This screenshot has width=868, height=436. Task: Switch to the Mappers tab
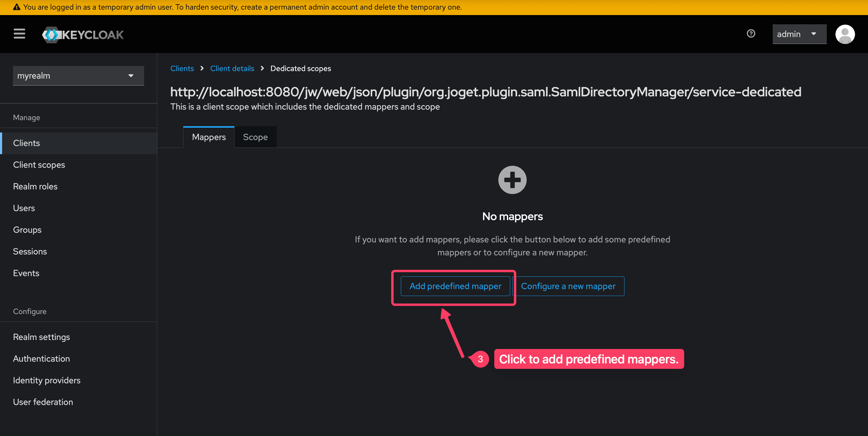(x=209, y=137)
